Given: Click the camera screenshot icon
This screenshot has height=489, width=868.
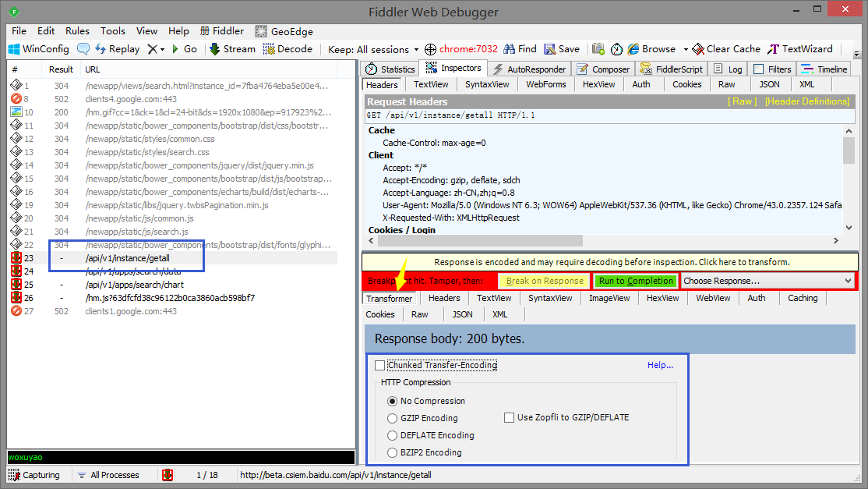Looking at the screenshot, I should (x=598, y=49).
